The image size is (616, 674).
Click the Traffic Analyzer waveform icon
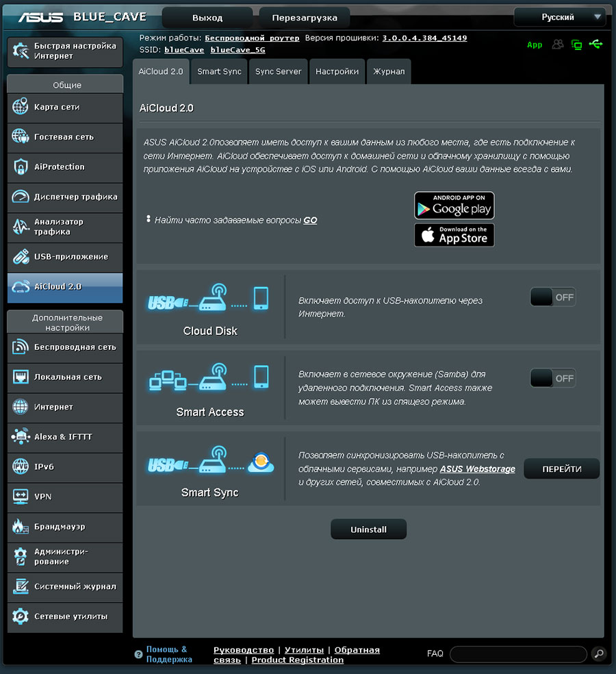20,227
